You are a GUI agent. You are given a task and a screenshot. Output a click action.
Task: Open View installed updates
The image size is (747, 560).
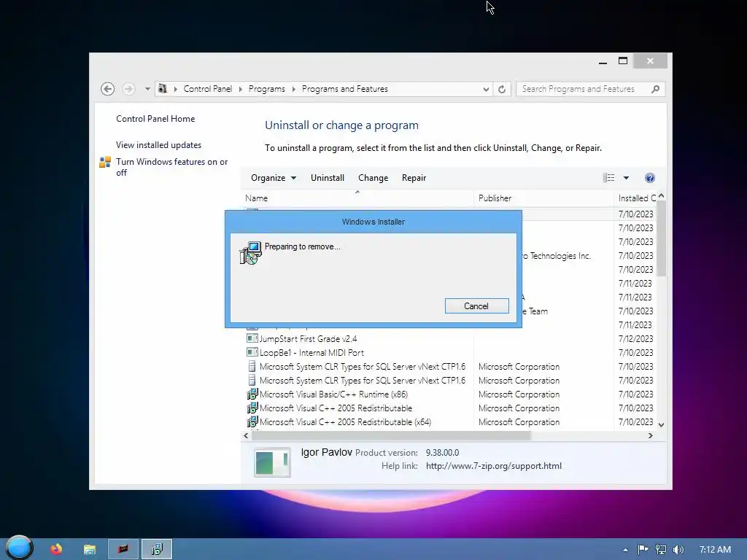tap(158, 145)
